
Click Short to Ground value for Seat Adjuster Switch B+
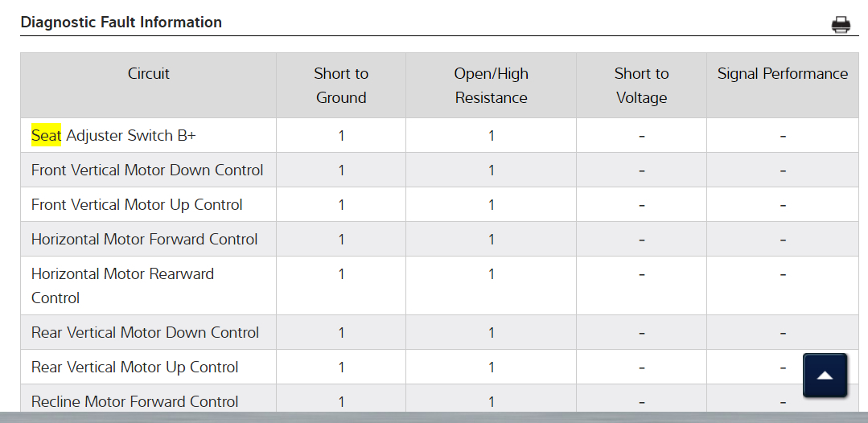pos(341,136)
